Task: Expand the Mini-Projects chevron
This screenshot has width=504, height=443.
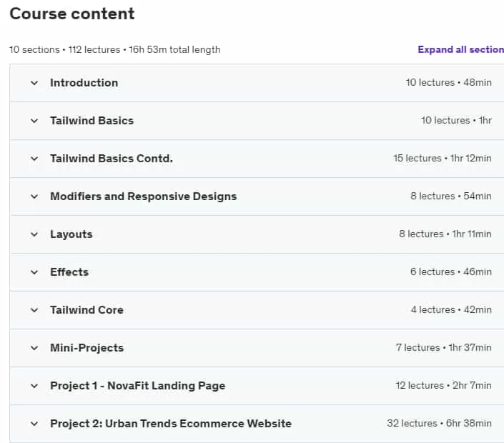Action: pos(34,348)
